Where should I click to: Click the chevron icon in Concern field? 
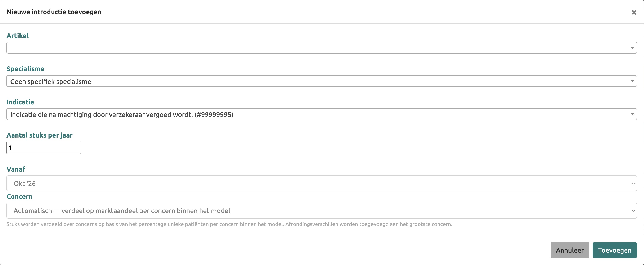tap(633, 211)
